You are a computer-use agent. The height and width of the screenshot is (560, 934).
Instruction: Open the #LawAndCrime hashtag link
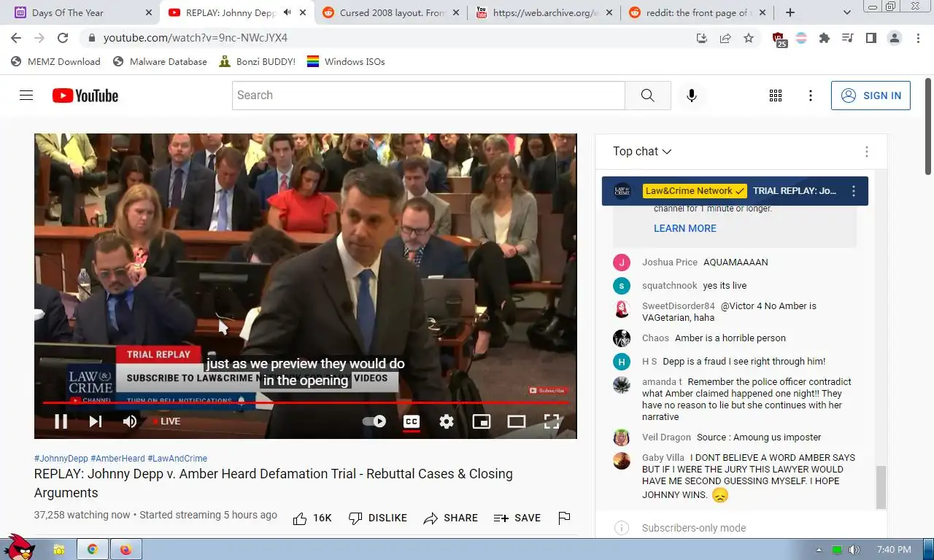(177, 459)
